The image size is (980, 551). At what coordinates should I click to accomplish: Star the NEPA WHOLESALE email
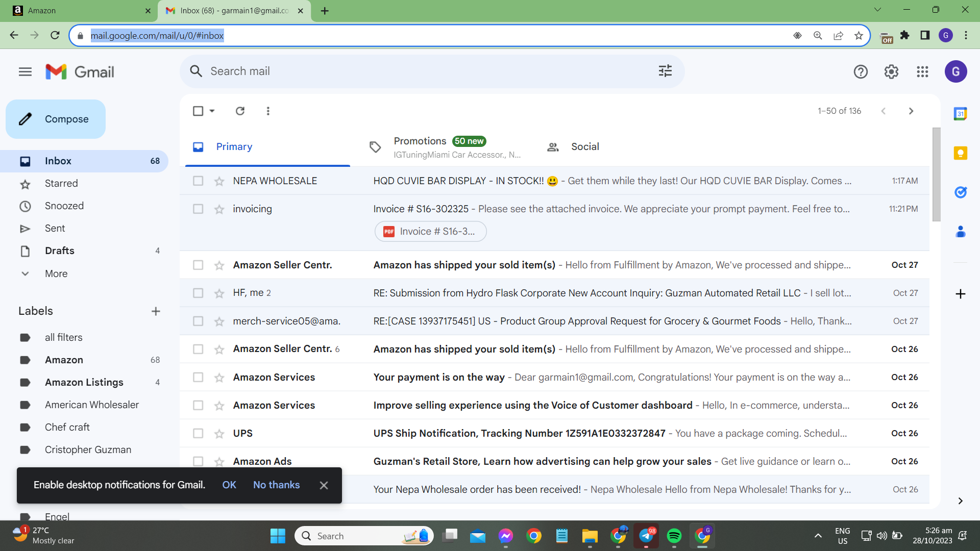(x=219, y=181)
